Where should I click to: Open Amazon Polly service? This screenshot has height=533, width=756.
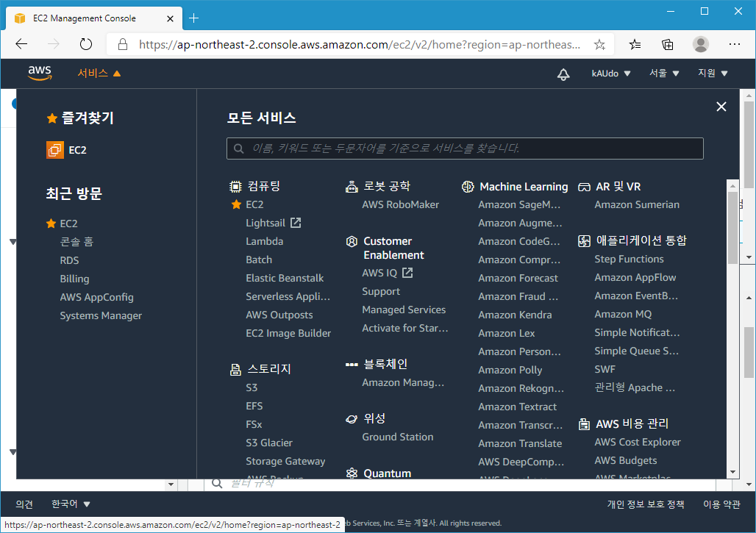(x=510, y=370)
